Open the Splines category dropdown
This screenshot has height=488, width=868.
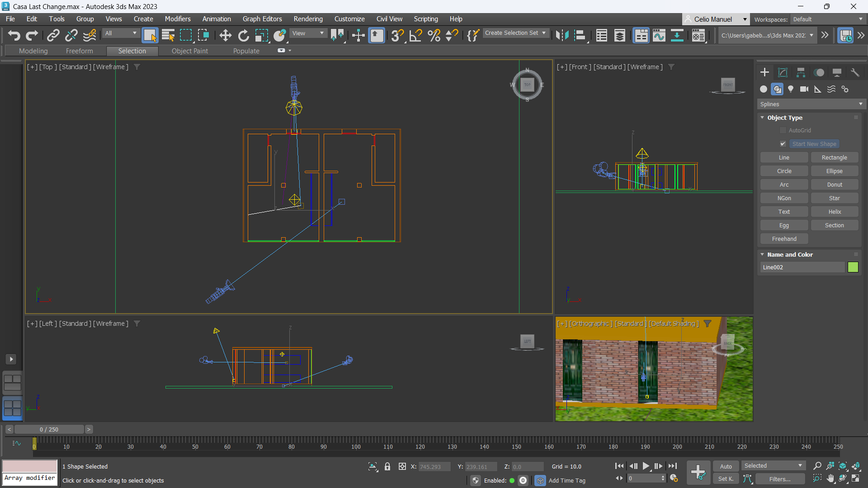pos(811,104)
